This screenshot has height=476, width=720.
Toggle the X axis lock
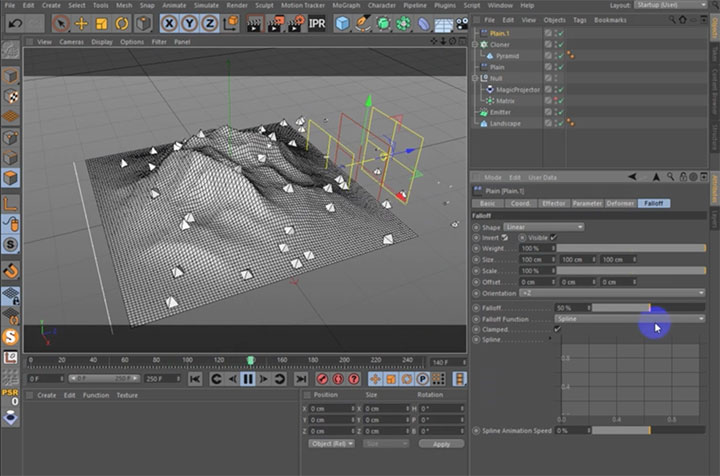[168, 22]
